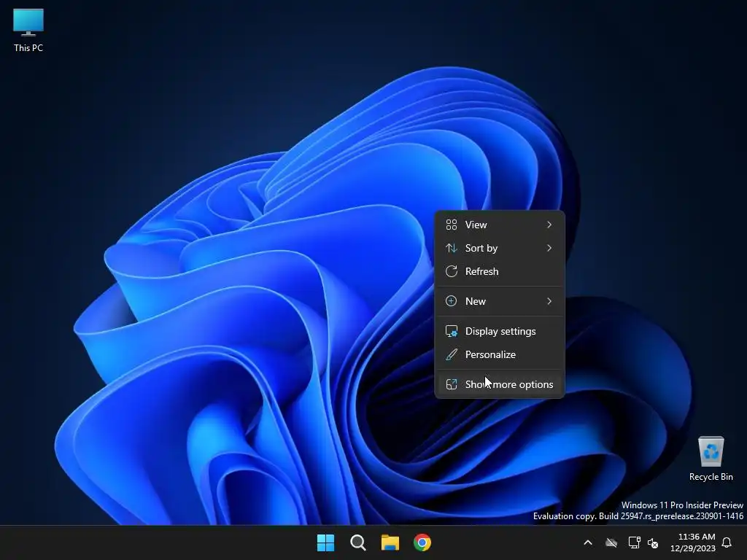
Task: Choose New in the context menu
Action: (x=500, y=301)
